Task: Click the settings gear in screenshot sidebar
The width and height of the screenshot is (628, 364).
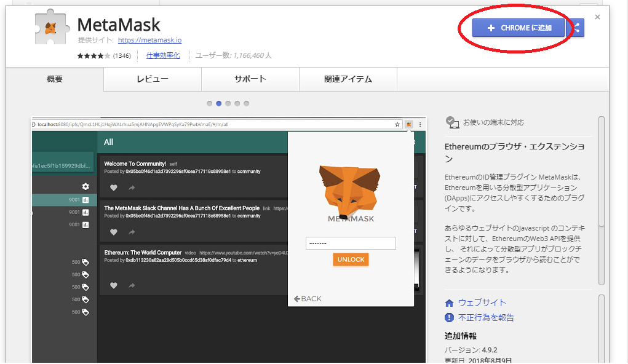Action: point(85,186)
